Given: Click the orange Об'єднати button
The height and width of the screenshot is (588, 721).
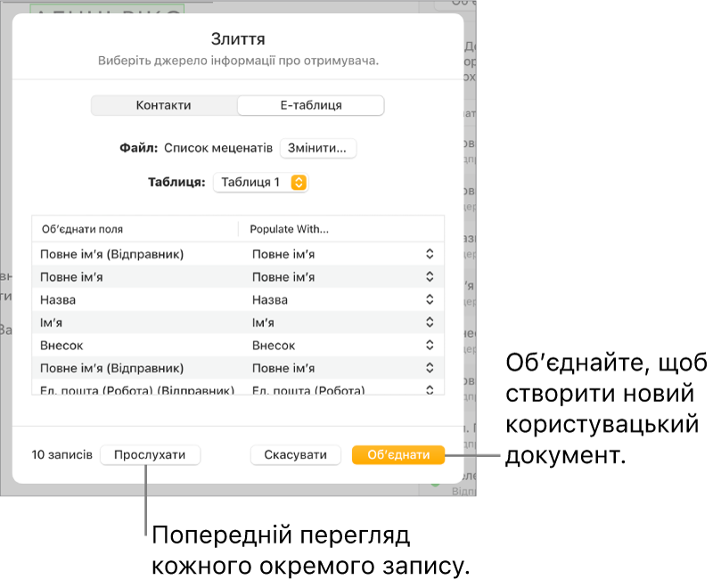Looking at the screenshot, I should [x=398, y=455].
